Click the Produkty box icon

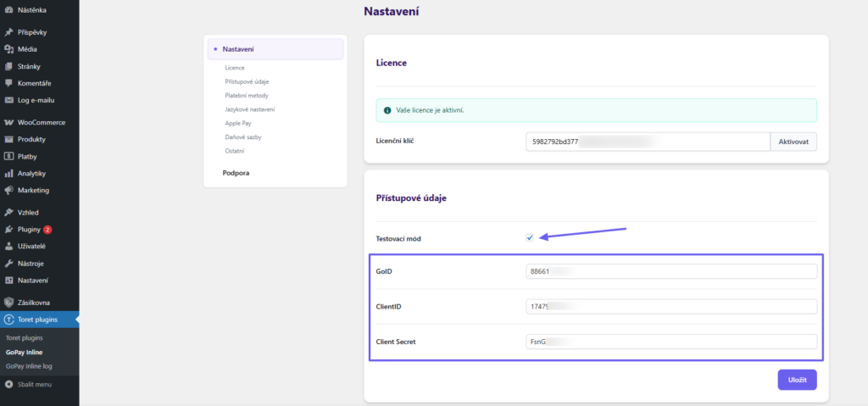(x=8, y=139)
